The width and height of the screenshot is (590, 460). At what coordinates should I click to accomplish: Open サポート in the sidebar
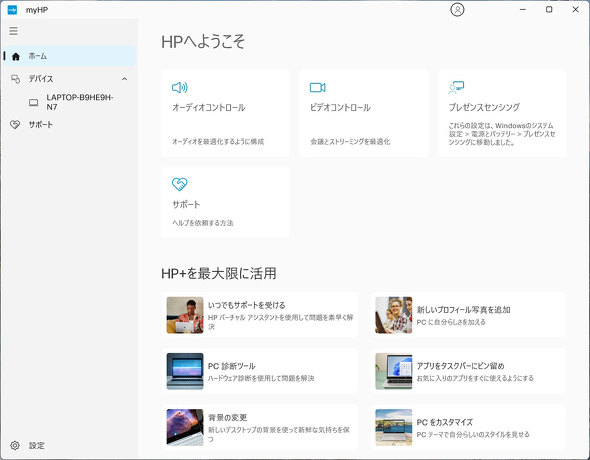(70, 124)
